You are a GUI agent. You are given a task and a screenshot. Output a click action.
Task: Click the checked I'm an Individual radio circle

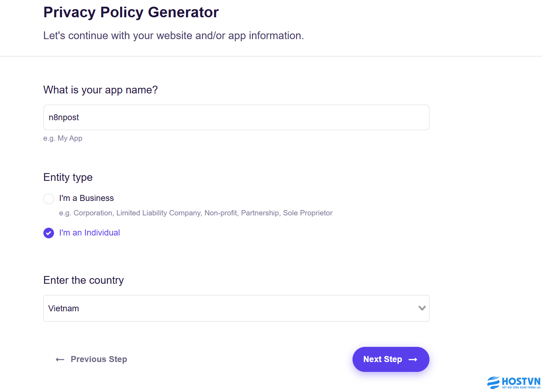(49, 233)
